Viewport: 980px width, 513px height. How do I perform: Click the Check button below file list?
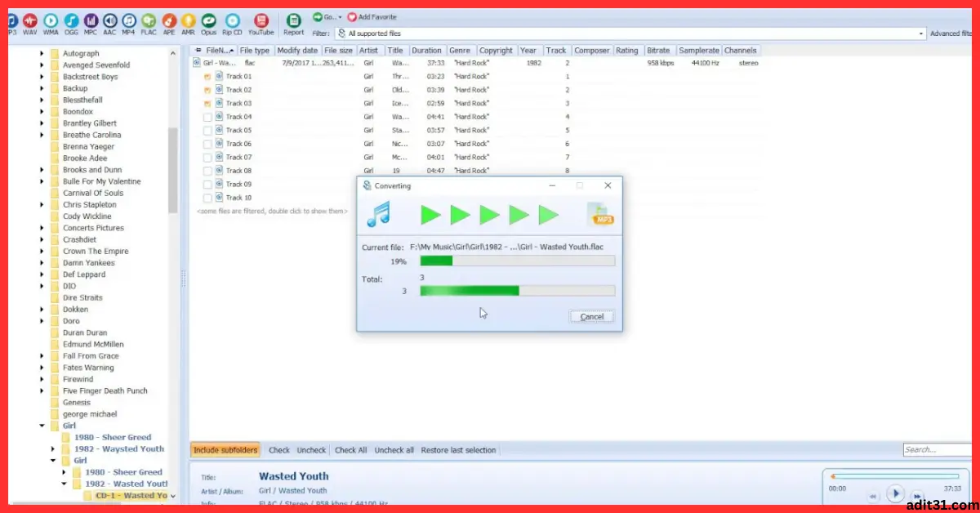279,450
